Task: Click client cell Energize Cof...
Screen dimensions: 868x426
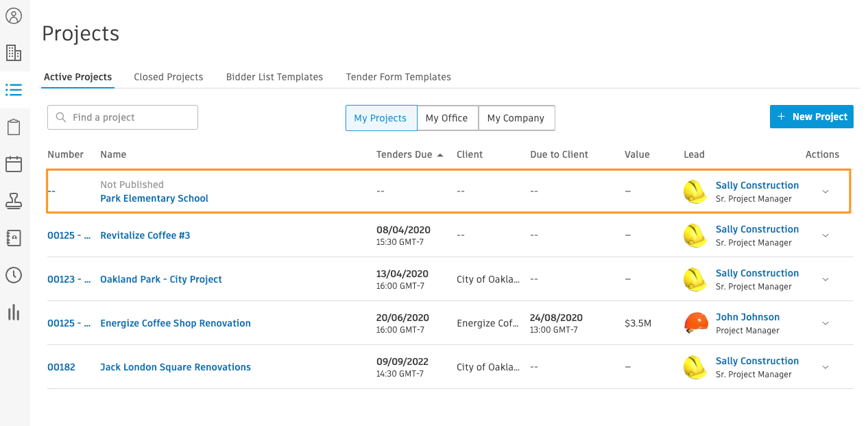Action: pos(488,323)
